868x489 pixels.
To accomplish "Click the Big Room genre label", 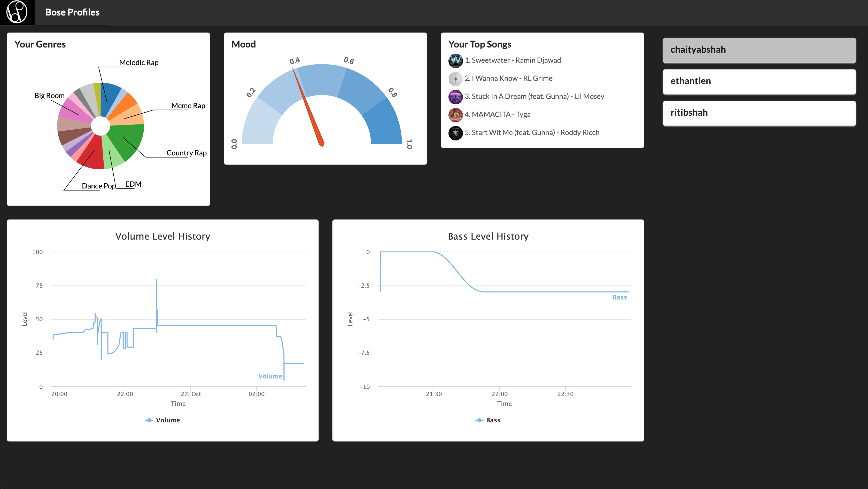I will [x=49, y=95].
